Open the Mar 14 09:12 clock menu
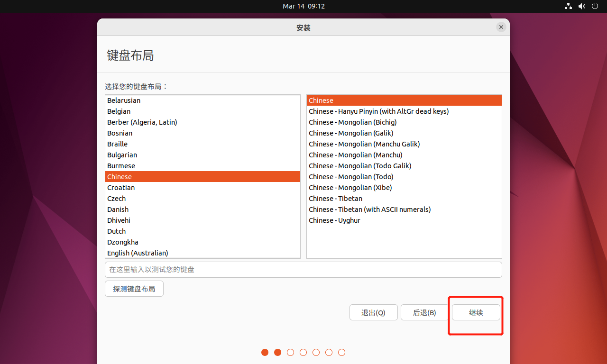This screenshot has width=607, height=364. point(303,6)
